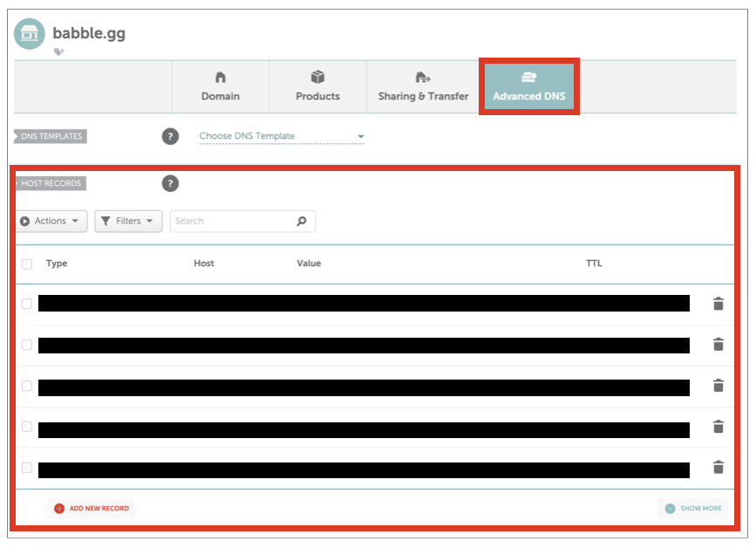Click the Show More button

point(693,509)
